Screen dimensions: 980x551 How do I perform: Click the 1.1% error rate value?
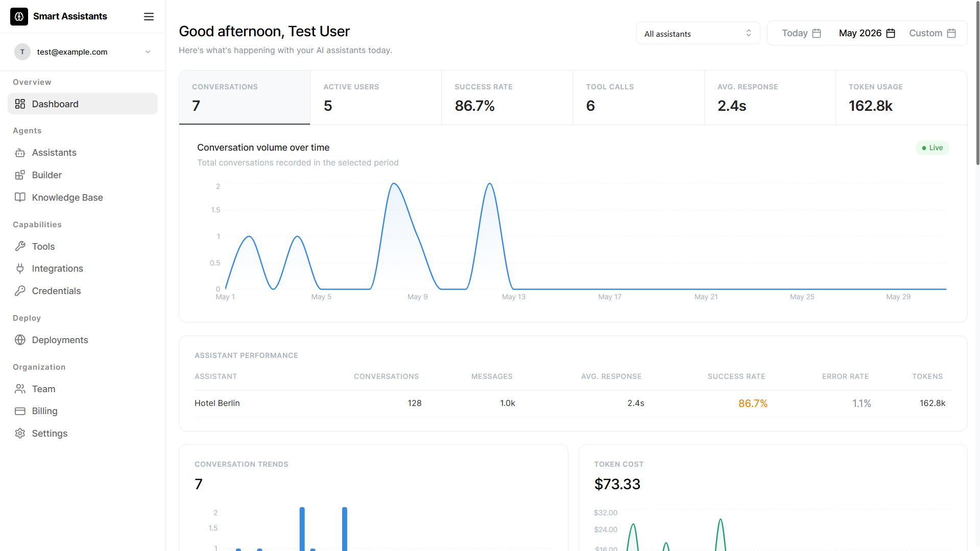point(862,403)
